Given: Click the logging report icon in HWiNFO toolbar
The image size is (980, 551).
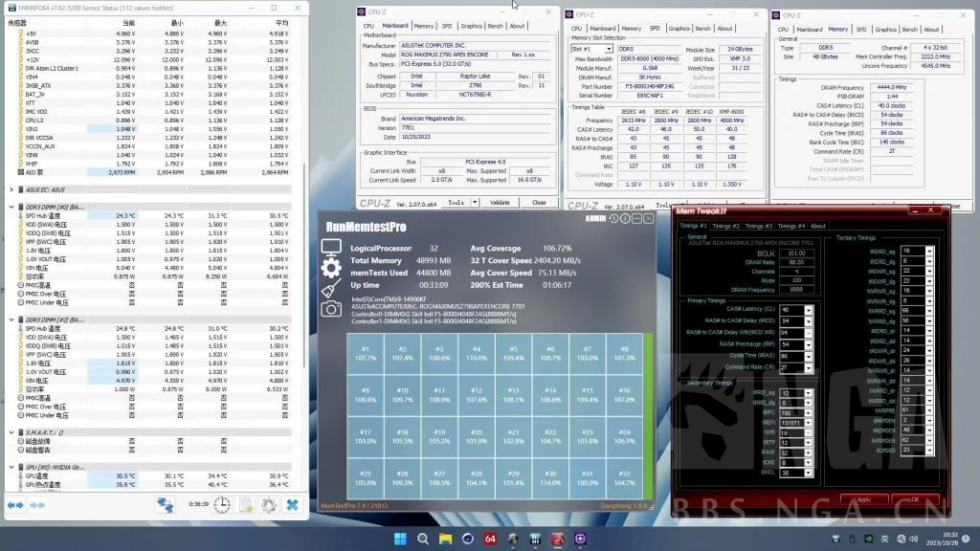Looking at the screenshot, I should click(x=245, y=504).
